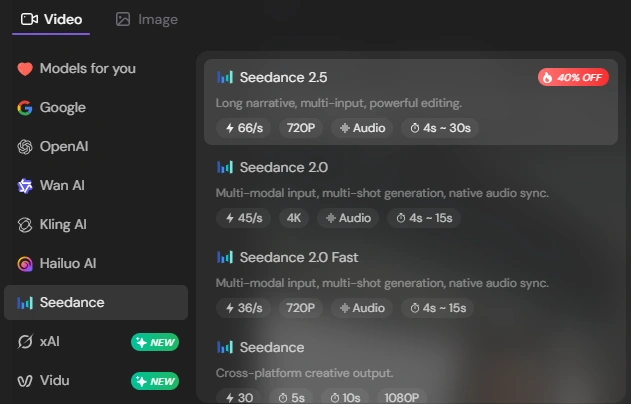Choose the Seedance 2.0 model title
This screenshot has height=404, width=631.
(284, 167)
